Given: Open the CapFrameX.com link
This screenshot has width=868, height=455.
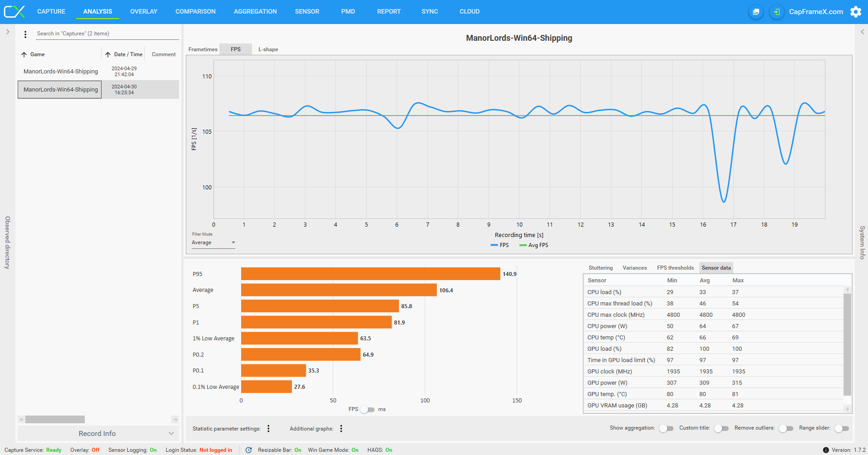Looking at the screenshot, I should (816, 12).
